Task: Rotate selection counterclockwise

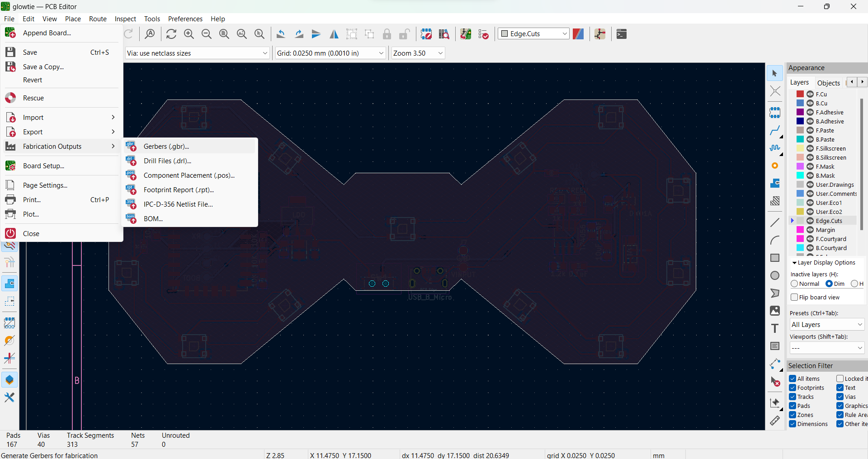Action: click(x=281, y=34)
